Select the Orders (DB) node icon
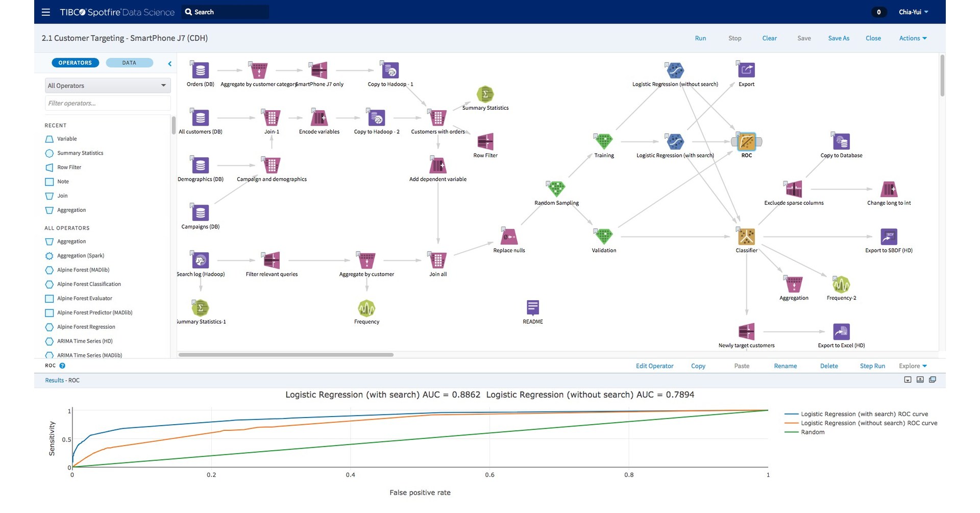 click(200, 70)
